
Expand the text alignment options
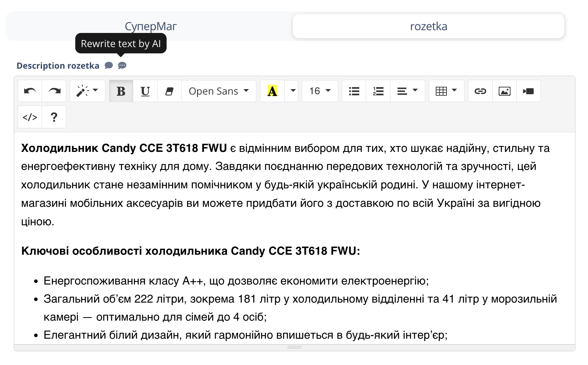point(416,91)
